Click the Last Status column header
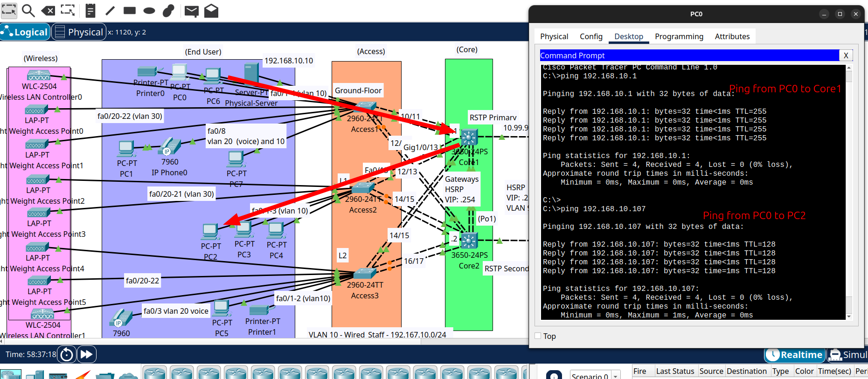Viewport: 868px width, 379px height. pyautogui.click(x=674, y=371)
